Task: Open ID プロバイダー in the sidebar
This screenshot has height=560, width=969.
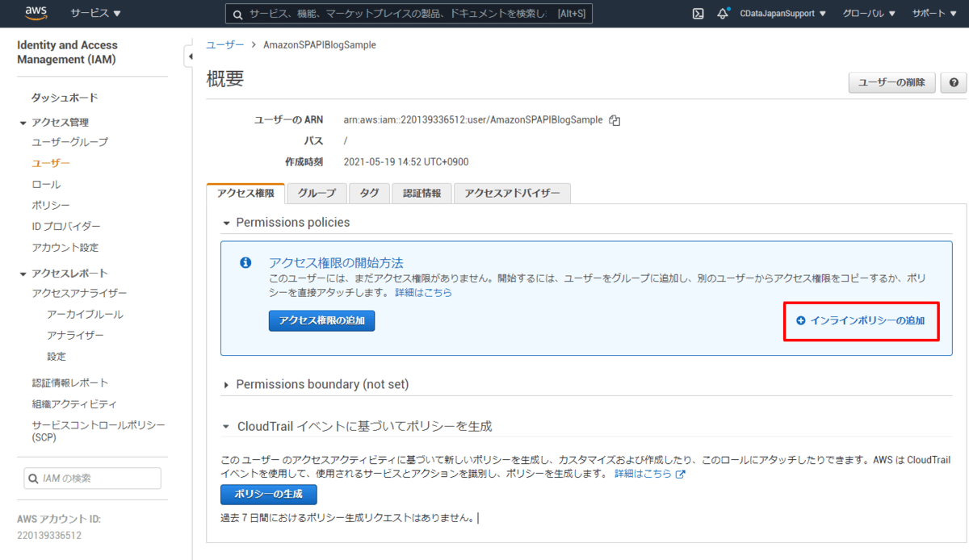Action: click(66, 227)
